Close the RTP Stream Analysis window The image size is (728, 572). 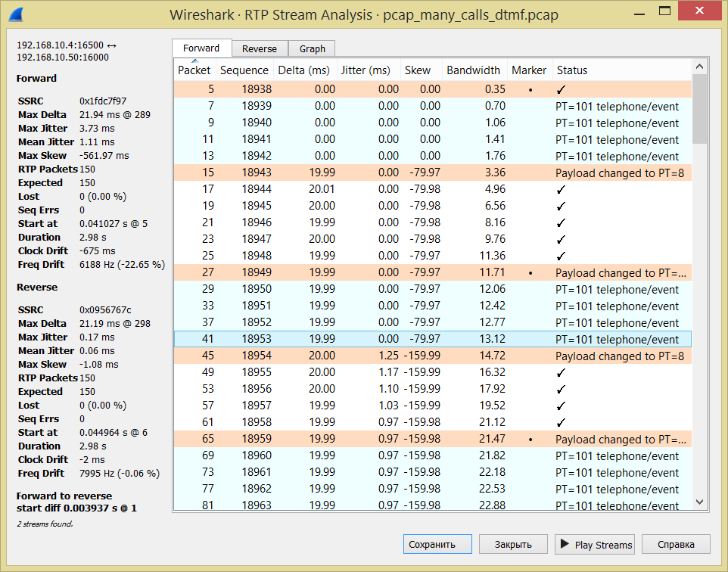700,11
